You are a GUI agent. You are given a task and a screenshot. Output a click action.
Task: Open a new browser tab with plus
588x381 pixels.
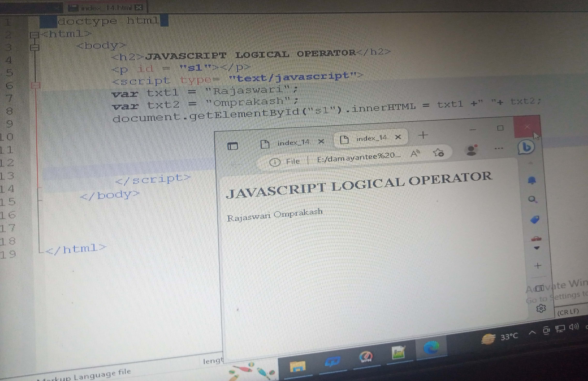[x=423, y=135]
